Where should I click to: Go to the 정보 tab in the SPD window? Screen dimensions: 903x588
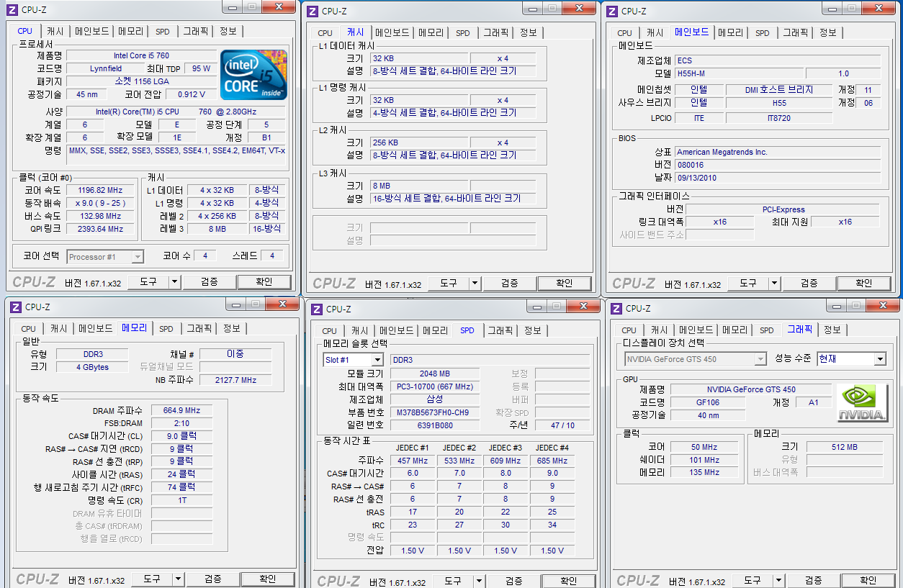532,330
